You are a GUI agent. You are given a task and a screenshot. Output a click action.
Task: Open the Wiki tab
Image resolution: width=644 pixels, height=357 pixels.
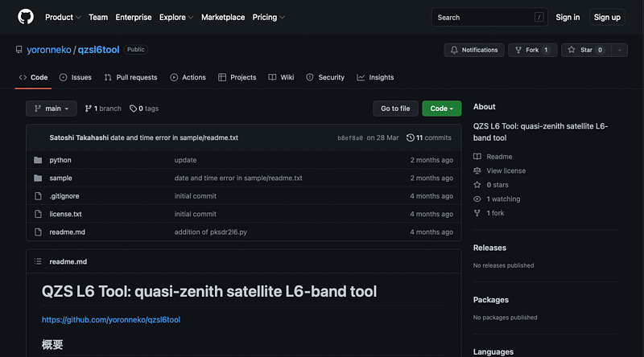[x=281, y=77]
